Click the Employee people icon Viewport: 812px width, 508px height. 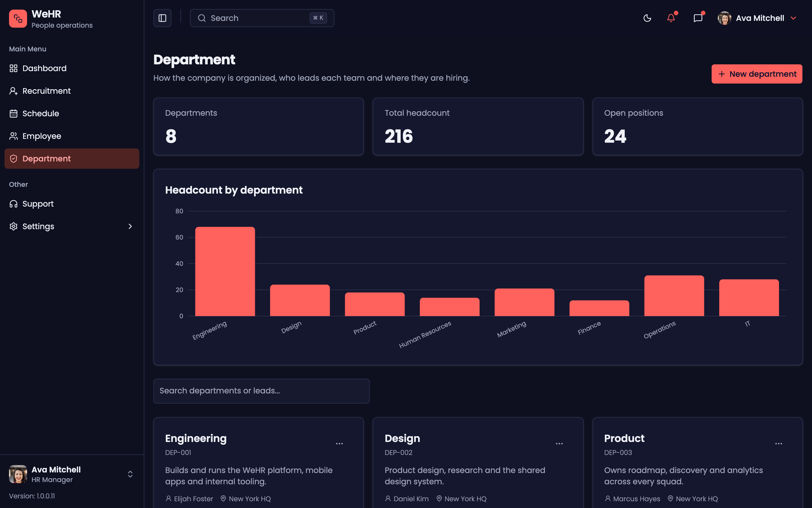click(14, 136)
